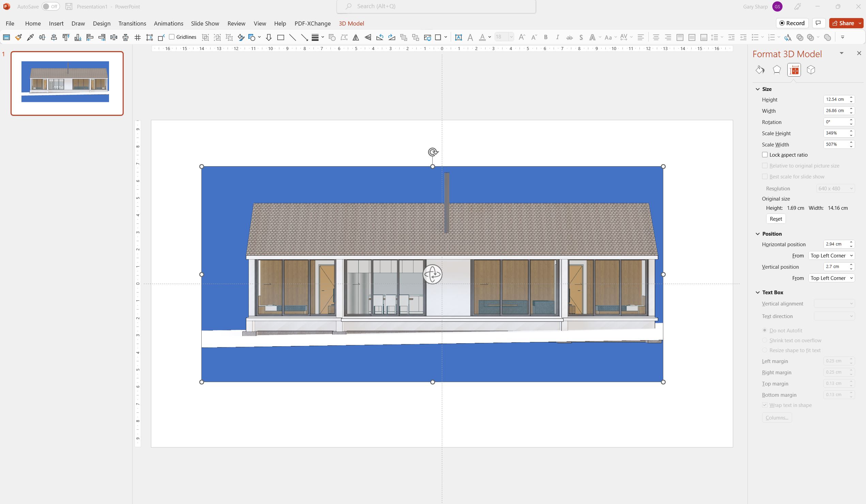This screenshot has height=504, width=866.
Task: Click the down arrow shape icon
Action: click(269, 37)
